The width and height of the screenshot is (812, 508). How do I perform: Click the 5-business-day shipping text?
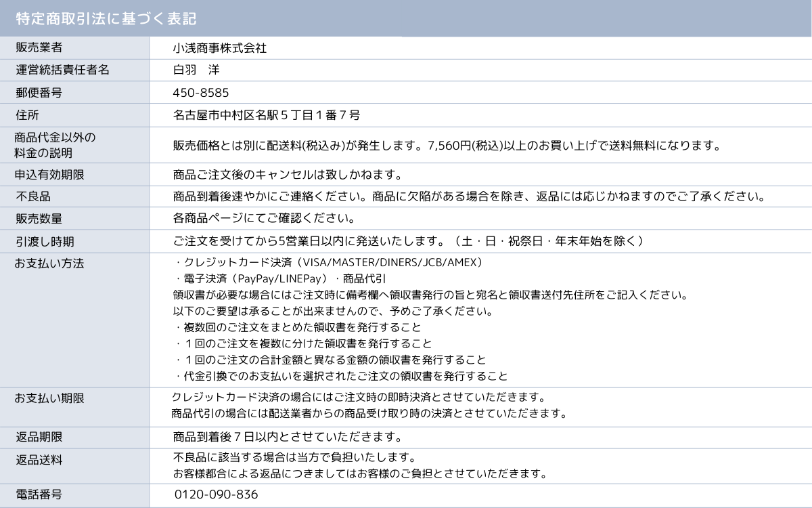(408, 241)
